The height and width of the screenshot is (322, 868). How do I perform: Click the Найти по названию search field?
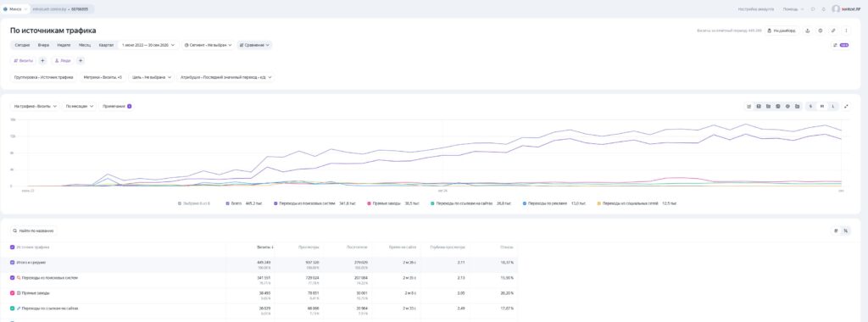[x=34, y=230]
